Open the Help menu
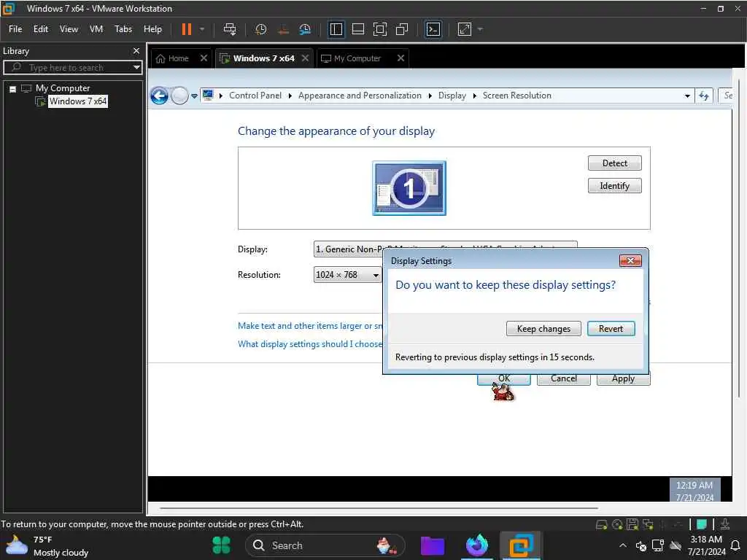 coord(152,29)
